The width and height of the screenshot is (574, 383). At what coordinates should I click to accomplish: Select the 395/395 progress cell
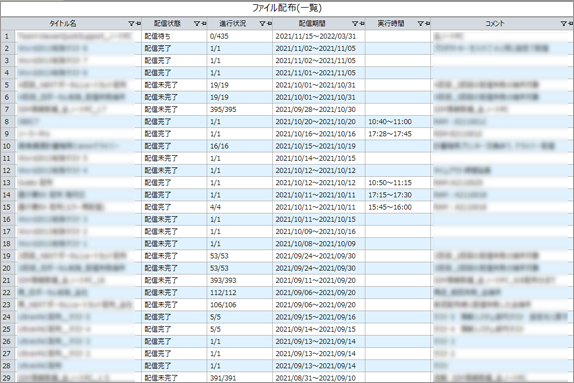[240, 109]
